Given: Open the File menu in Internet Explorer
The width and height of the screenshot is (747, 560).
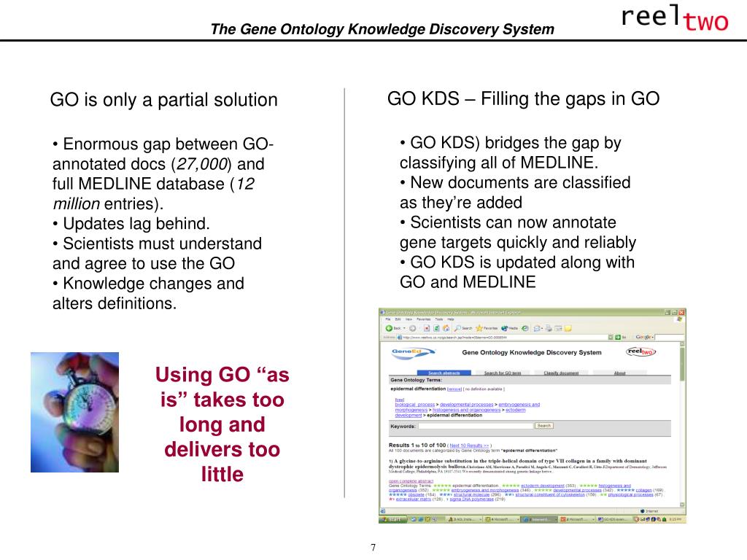Looking at the screenshot, I should (388, 319).
